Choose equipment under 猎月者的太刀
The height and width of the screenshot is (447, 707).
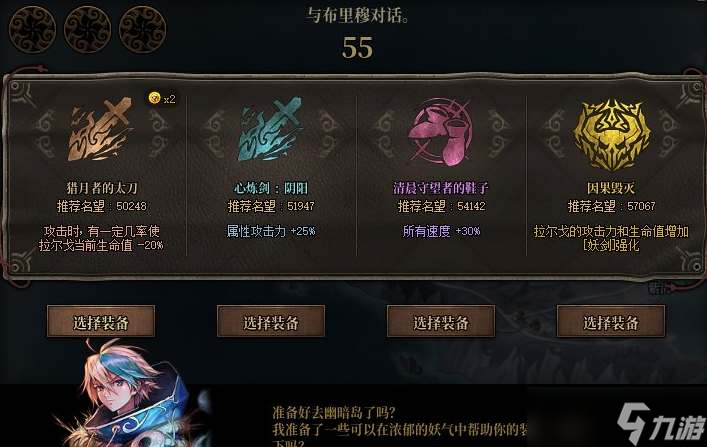[101, 322]
